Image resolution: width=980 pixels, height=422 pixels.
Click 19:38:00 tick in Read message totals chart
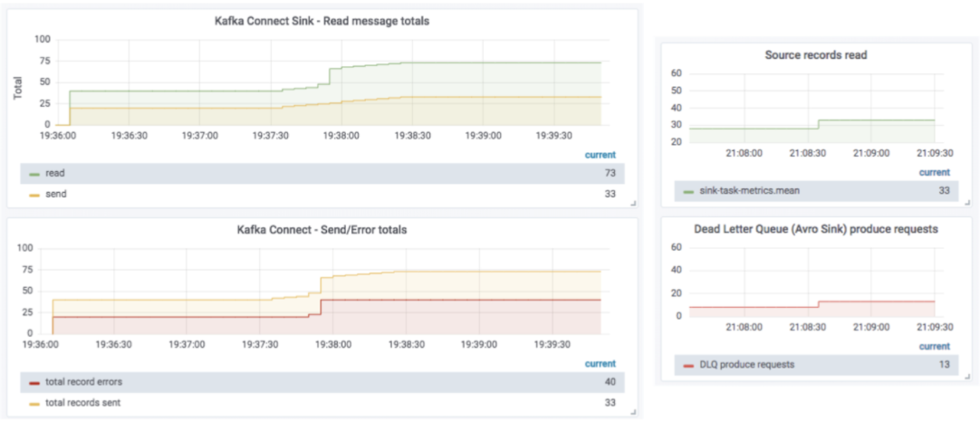point(342,135)
